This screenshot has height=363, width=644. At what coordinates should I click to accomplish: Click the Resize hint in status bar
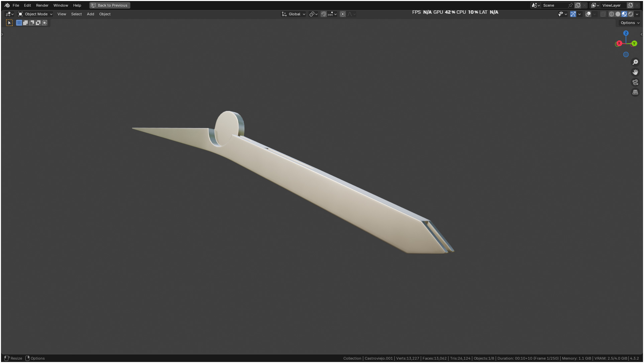pos(13,358)
